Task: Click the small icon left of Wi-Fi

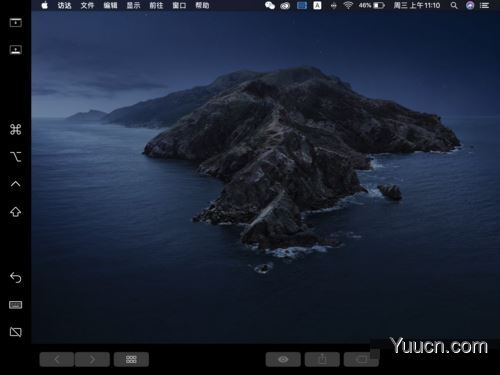Action: point(333,5)
